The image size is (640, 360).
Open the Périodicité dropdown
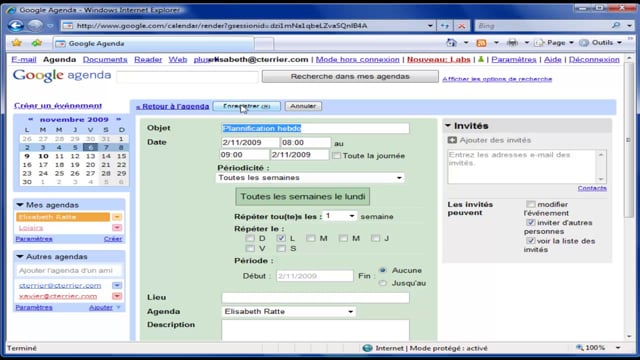(x=310, y=178)
